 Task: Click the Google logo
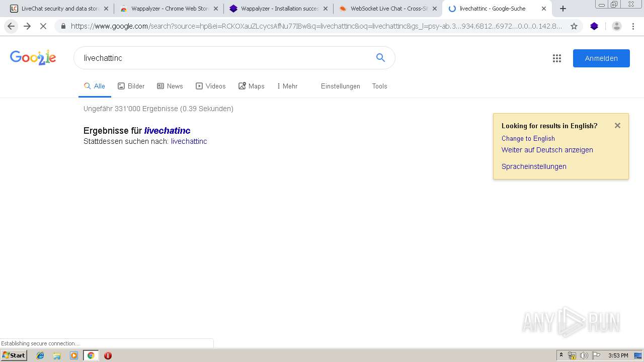click(x=33, y=58)
